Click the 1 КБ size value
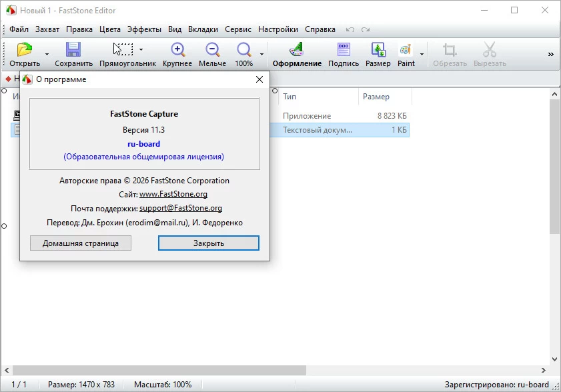This screenshot has width=561, height=392. click(x=399, y=130)
